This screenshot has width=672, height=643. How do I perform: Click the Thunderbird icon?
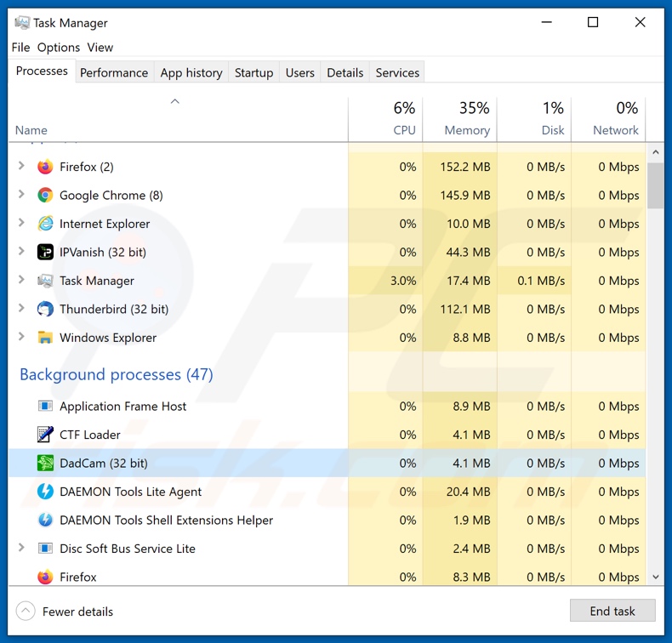(45, 309)
